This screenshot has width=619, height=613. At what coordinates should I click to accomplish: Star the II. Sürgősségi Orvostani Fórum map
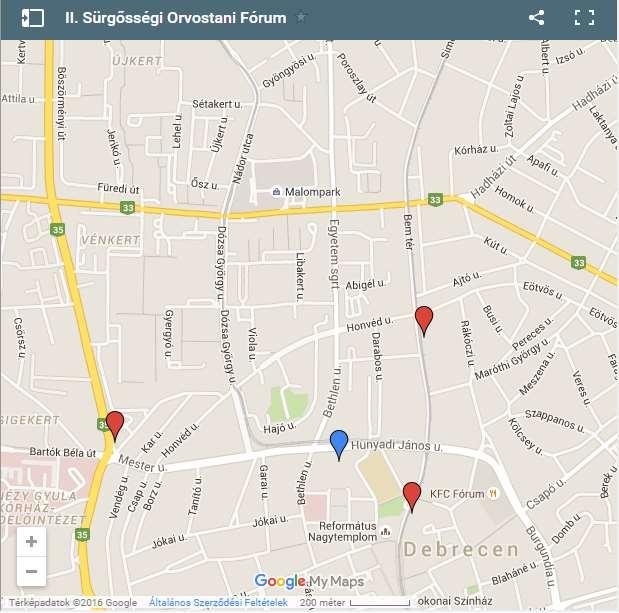point(301,17)
